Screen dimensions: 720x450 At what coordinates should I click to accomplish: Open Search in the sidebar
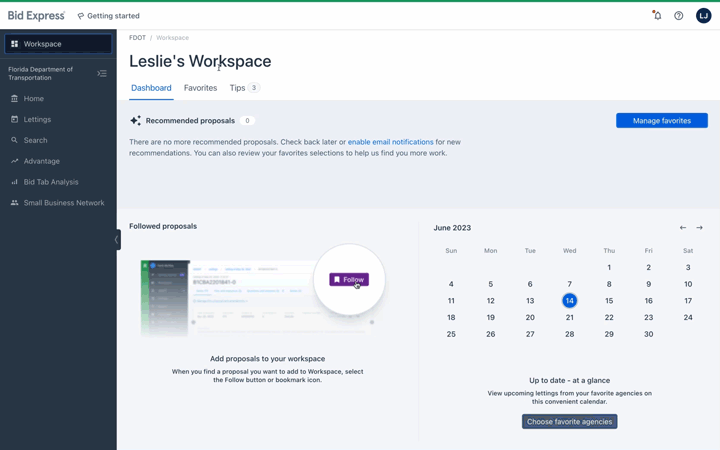(35, 141)
